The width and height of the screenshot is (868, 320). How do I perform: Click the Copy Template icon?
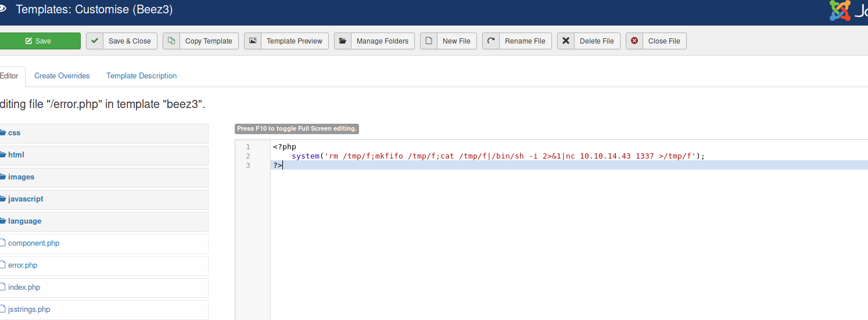[171, 41]
